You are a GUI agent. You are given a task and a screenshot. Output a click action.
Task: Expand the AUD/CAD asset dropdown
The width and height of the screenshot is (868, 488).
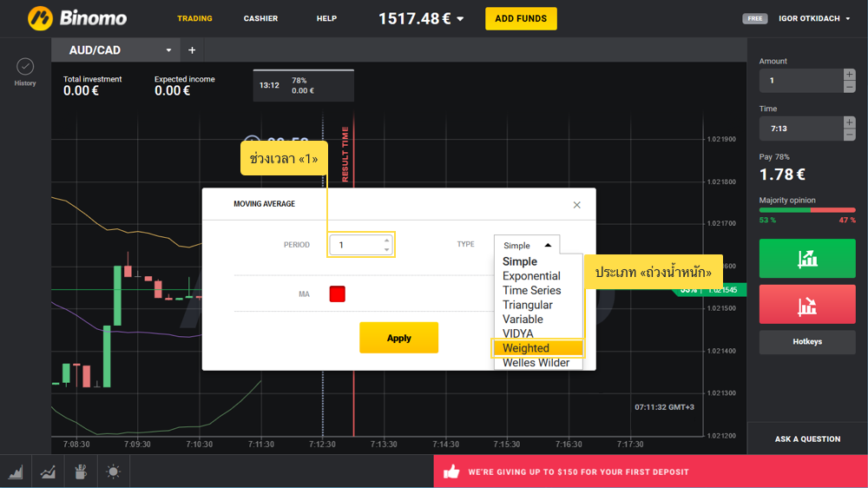point(168,50)
